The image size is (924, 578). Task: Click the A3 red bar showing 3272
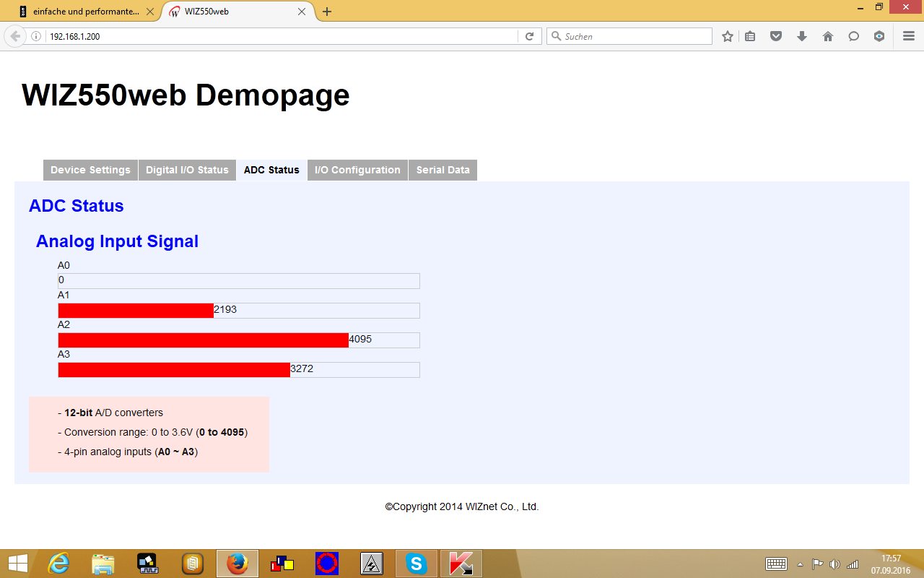(x=174, y=370)
